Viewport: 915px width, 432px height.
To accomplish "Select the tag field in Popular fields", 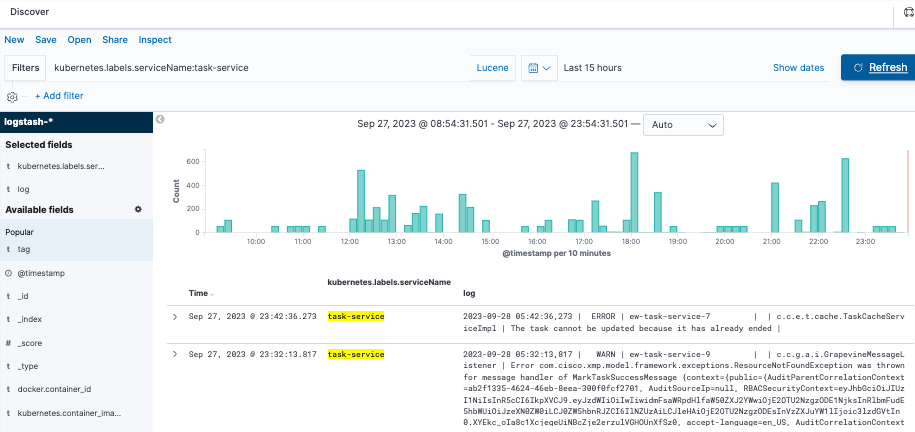I will coord(24,248).
